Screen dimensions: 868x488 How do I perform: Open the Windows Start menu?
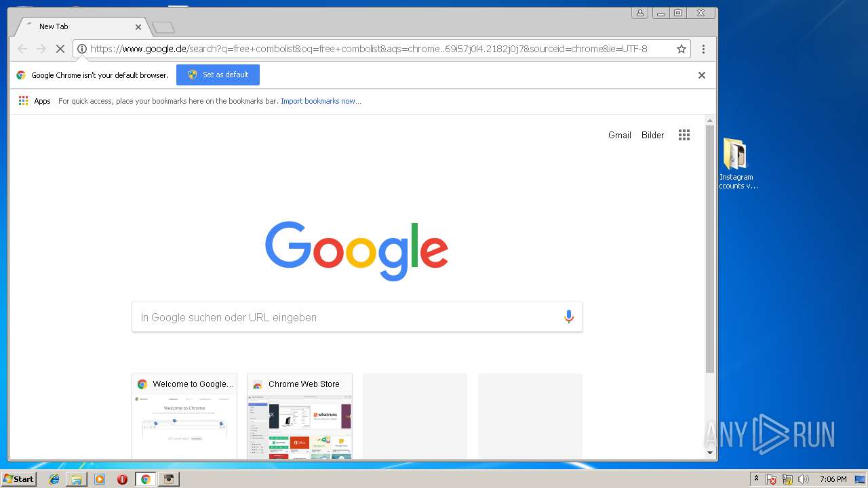18,479
